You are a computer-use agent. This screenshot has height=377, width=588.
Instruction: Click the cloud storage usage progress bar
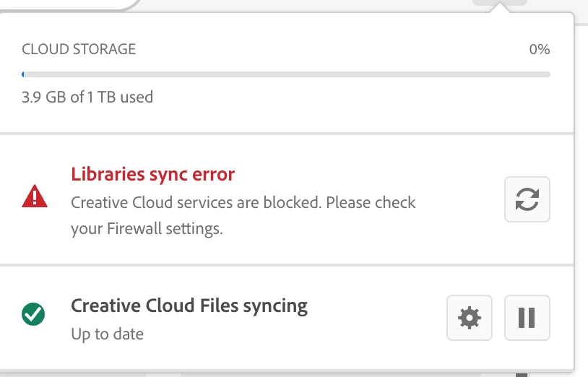(x=285, y=74)
